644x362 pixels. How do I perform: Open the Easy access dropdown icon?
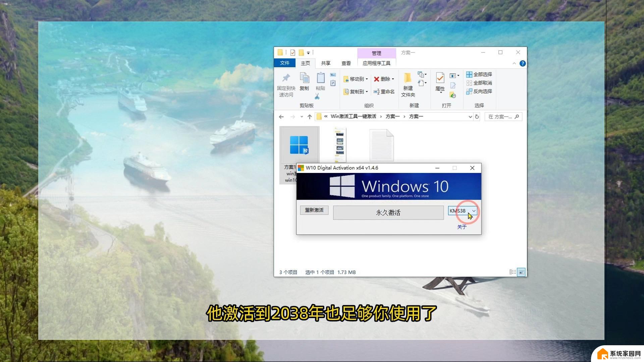coord(422,83)
